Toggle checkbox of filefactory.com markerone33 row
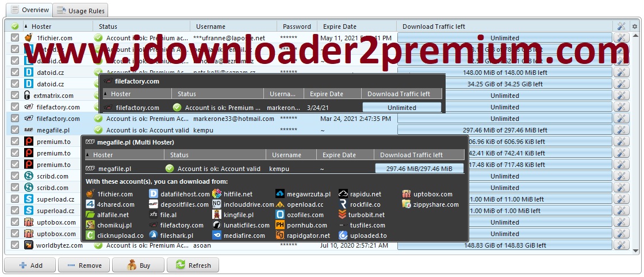644x277 pixels. click(15, 119)
